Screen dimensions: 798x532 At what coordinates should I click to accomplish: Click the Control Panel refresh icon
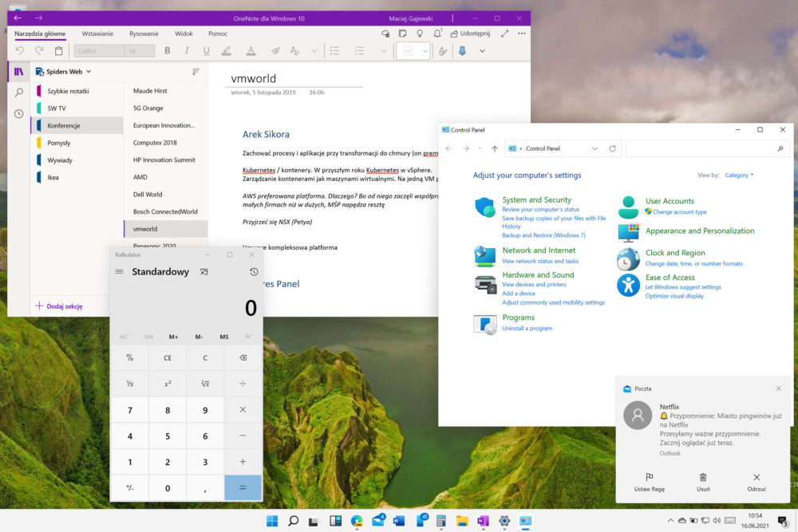tap(613, 148)
